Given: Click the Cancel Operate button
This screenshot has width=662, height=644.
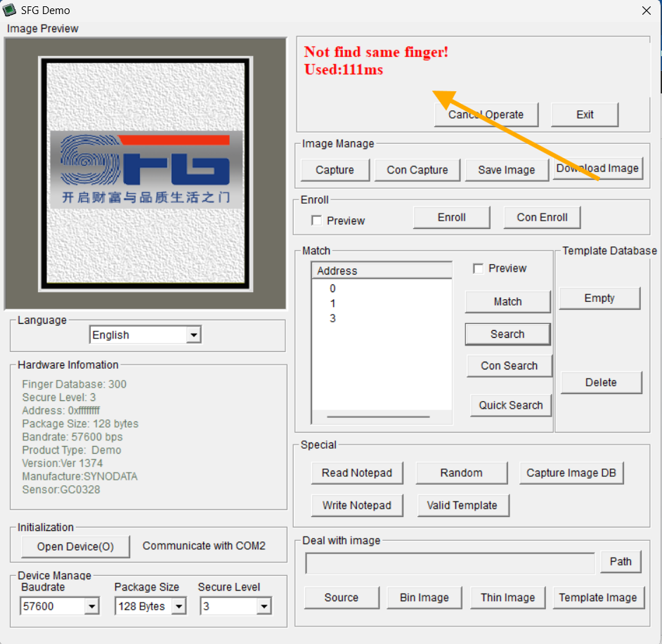Looking at the screenshot, I should click(x=486, y=114).
